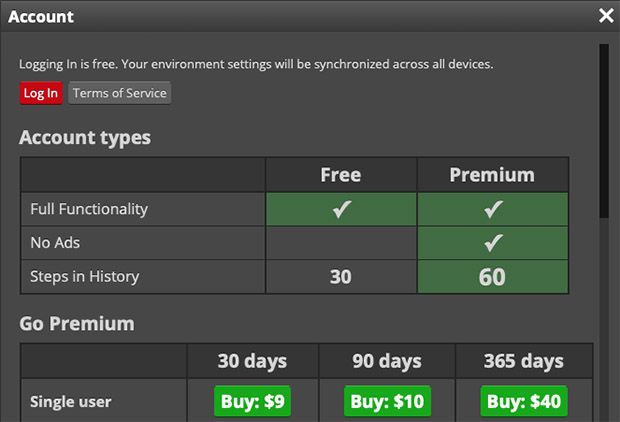This screenshot has width=620, height=422.
Task: Click the 90 days column header
Action: [387, 361]
